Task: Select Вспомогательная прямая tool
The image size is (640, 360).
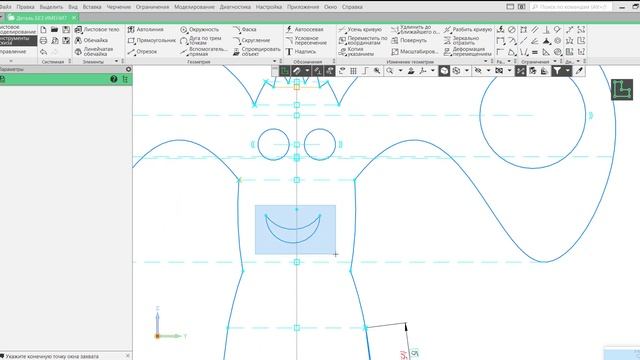Action: click(x=204, y=51)
